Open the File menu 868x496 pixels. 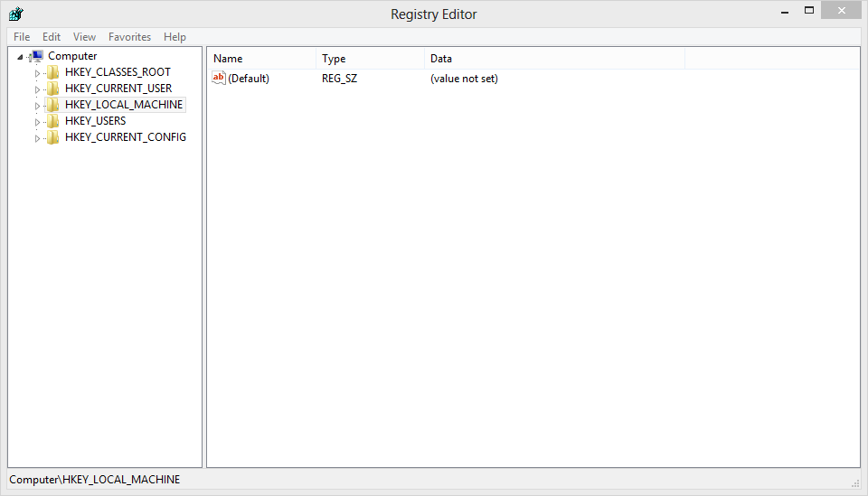click(x=22, y=36)
